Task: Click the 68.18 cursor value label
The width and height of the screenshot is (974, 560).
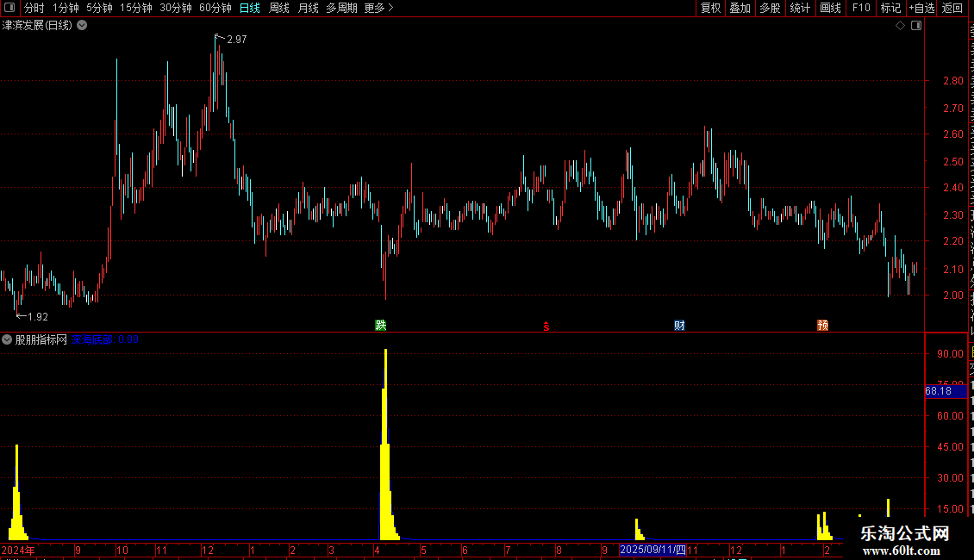Action: (946, 391)
